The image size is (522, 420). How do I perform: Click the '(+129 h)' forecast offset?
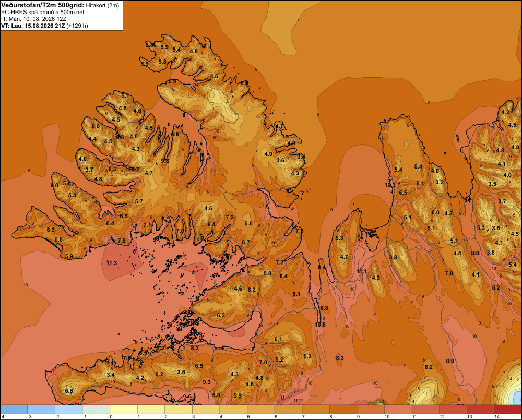point(77,26)
